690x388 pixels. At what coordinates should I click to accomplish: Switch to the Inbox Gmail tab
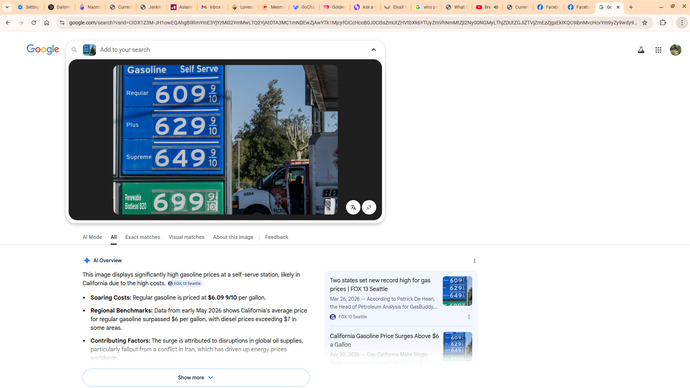pos(211,7)
